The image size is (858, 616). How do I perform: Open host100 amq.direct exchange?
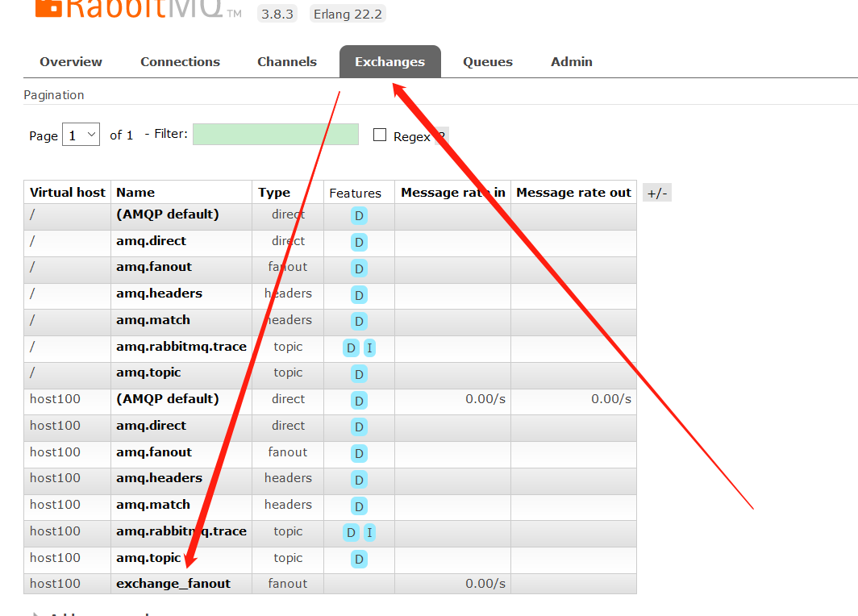click(151, 426)
